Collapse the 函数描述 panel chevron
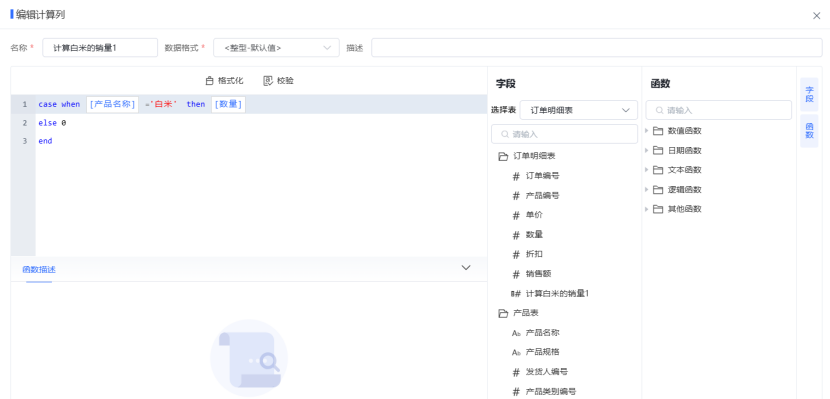The width and height of the screenshot is (830, 399). coord(466,268)
